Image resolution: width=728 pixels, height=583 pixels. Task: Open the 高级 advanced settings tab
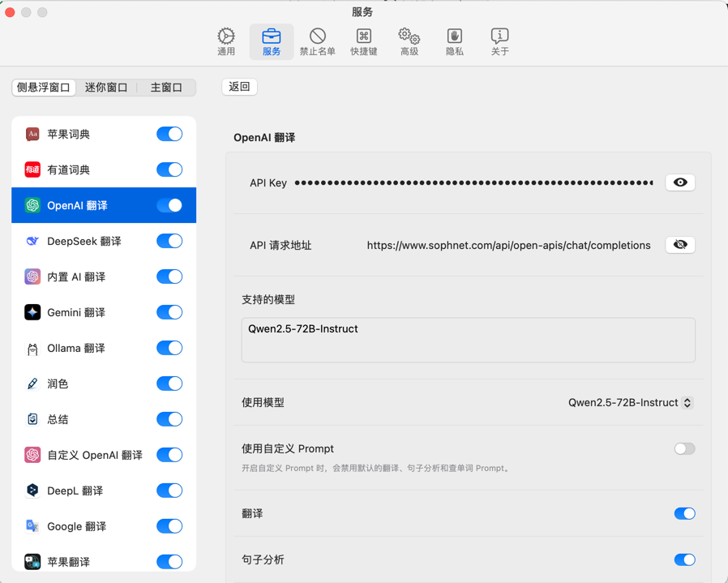(409, 42)
